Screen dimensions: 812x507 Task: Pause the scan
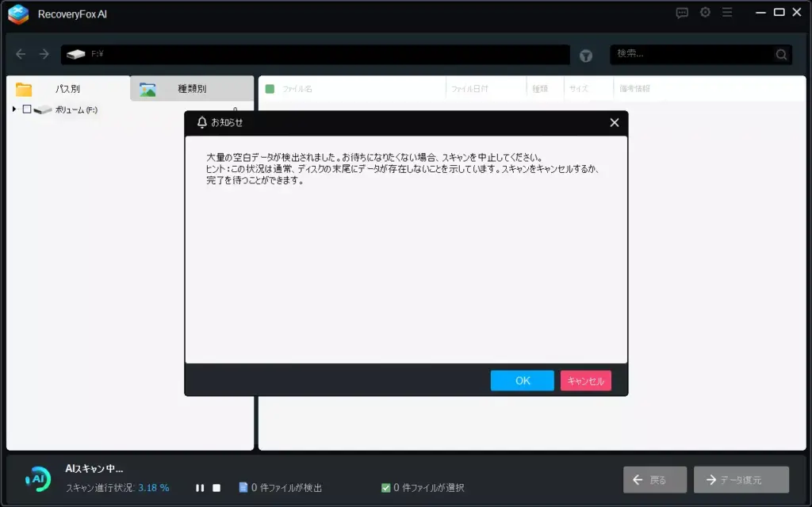click(x=200, y=488)
